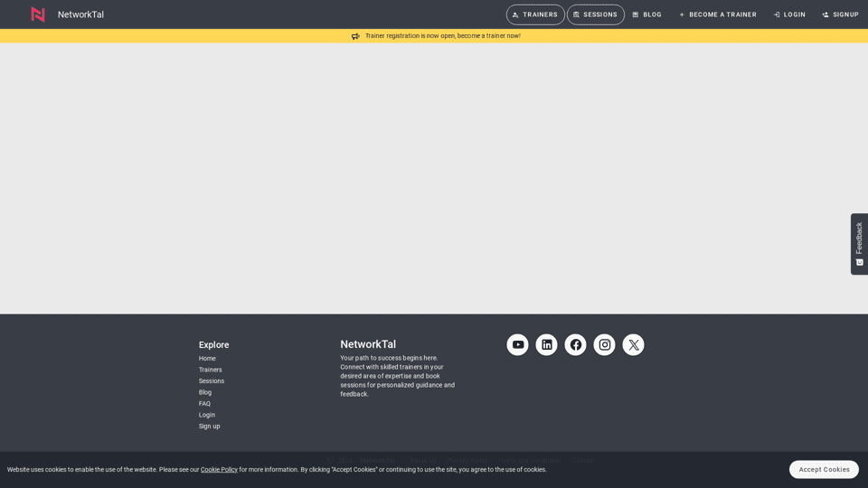Open Trainers in the footer Explore list
This screenshot has width=868, height=488.
pos(211,370)
